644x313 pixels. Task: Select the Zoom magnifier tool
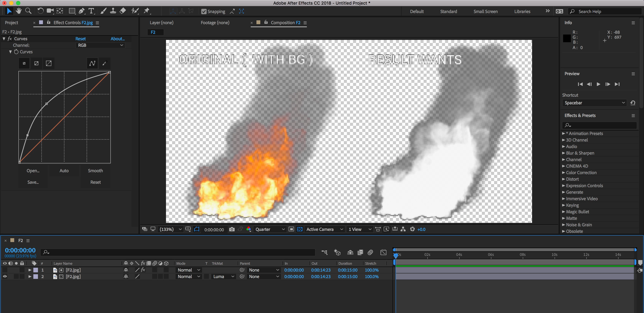click(29, 11)
